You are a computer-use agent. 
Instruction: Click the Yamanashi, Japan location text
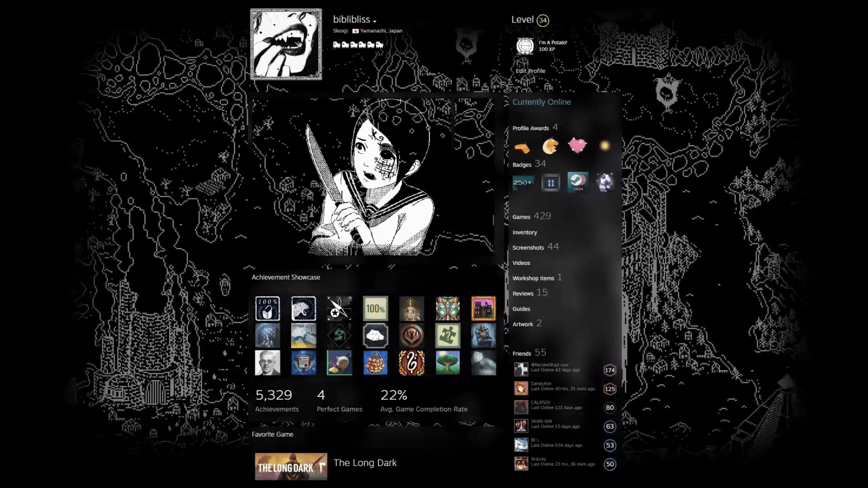pyautogui.click(x=381, y=31)
